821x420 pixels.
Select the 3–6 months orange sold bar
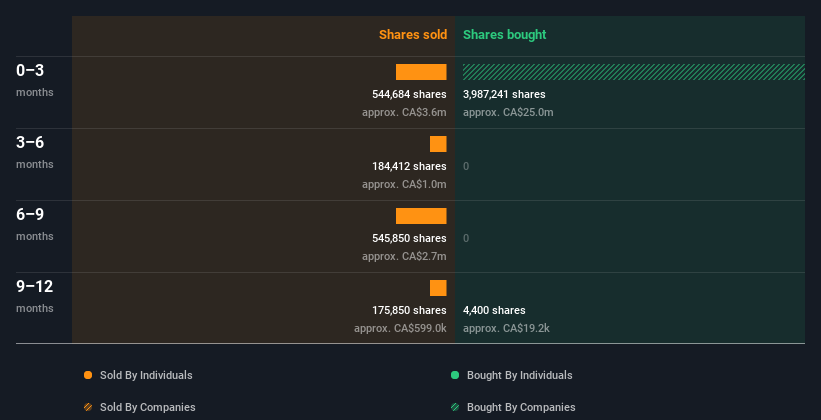click(438, 144)
